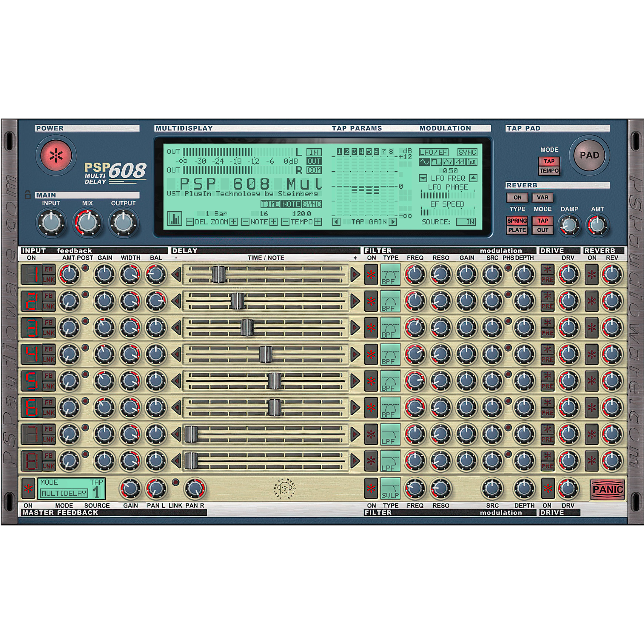Toggle tap 3 reverb ON button
This screenshot has height=644, width=644.
592,328
